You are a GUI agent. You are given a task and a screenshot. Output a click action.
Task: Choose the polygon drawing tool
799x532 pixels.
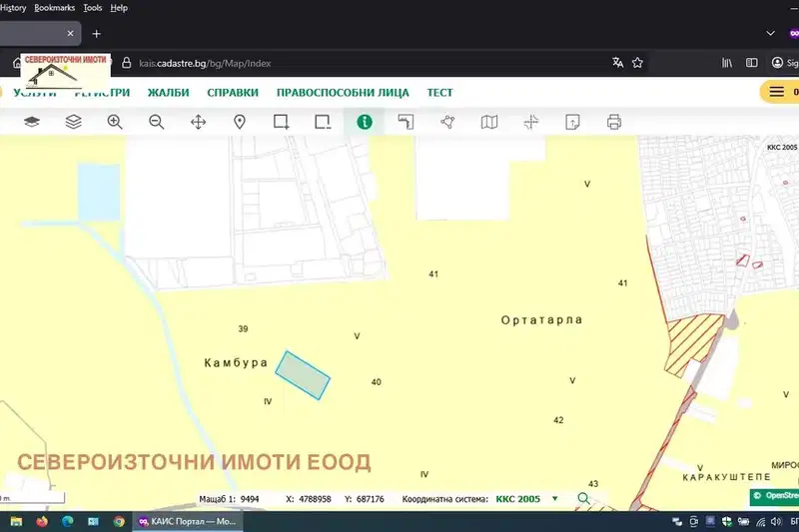(x=447, y=122)
